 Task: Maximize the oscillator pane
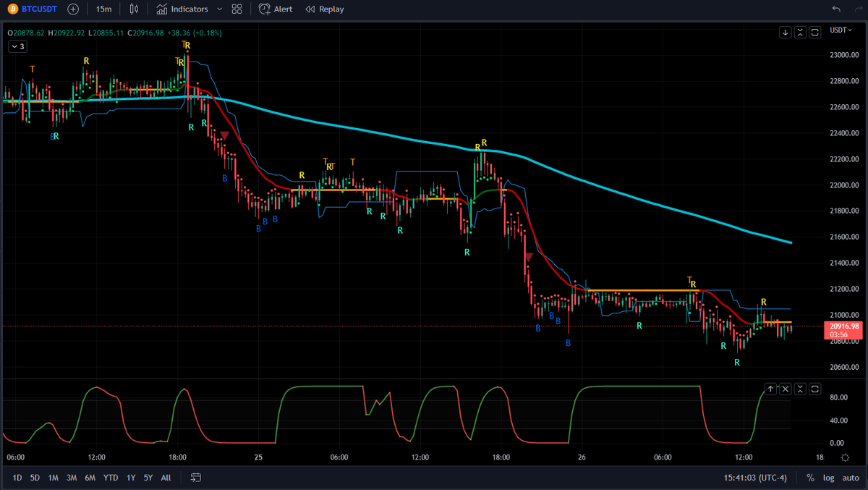[x=815, y=389]
